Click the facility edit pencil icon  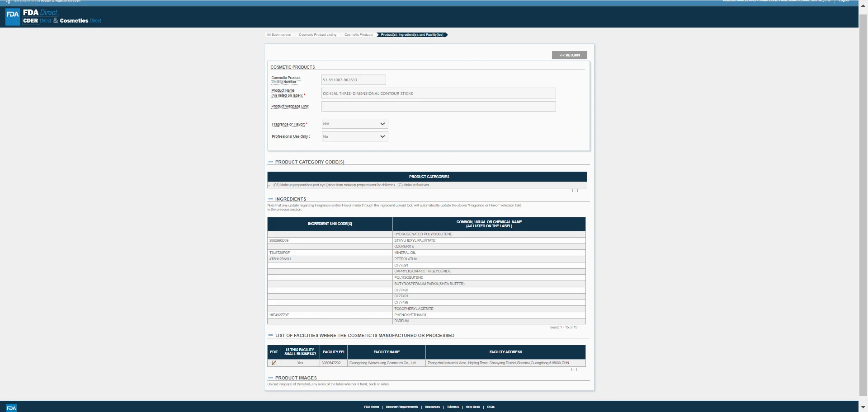click(x=274, y=363)
